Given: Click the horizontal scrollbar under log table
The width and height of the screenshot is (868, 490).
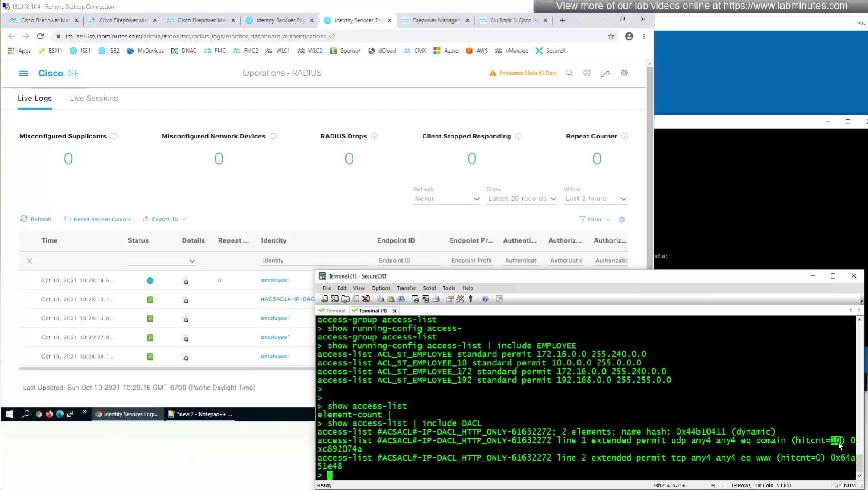Looking at the screenshot, I should pyautogui.click(x=167, y=368).
